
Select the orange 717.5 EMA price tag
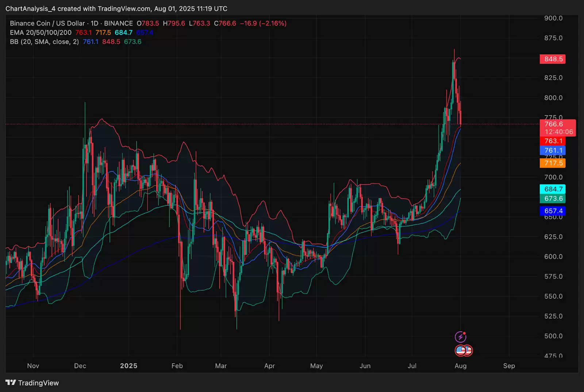553,163
